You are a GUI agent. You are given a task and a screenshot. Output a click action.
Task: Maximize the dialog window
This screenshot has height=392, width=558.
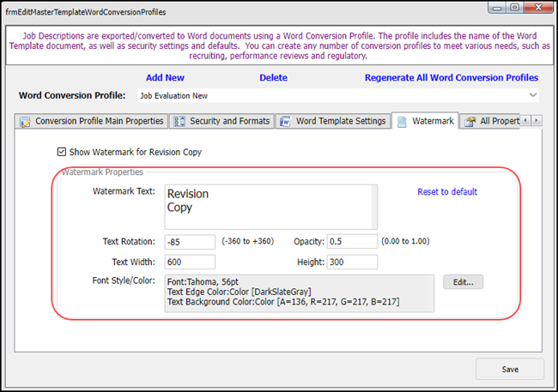coord(514,8)
